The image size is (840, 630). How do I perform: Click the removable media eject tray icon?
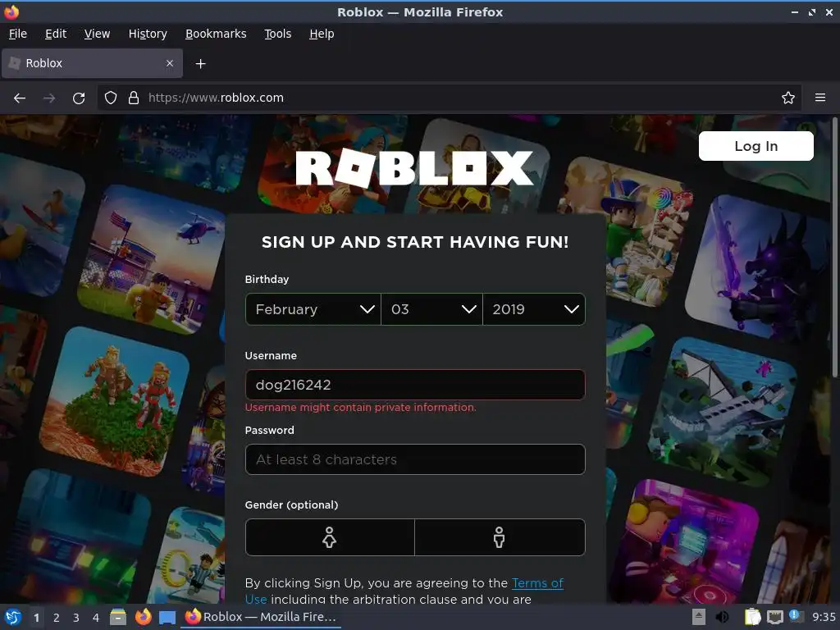pyautogui.click(x=699, y=617)
